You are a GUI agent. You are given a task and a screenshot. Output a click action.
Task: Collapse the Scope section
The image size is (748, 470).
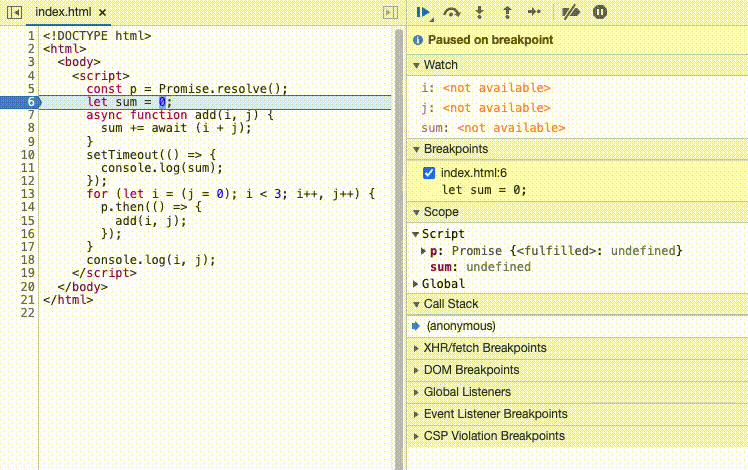416,212
